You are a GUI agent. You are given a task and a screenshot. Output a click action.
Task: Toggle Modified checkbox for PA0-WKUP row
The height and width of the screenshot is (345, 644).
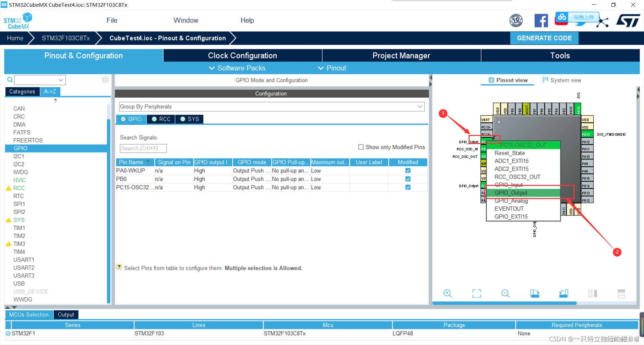(408, 170)
